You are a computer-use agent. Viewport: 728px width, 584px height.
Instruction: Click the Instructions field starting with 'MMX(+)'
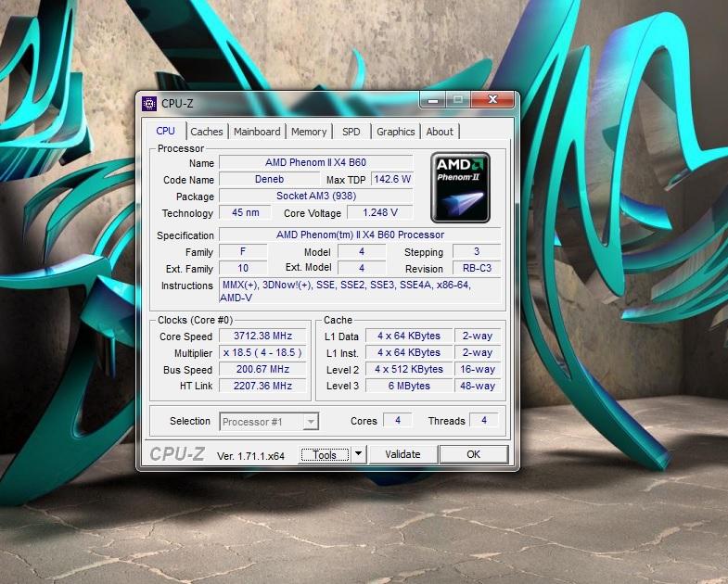360,291
